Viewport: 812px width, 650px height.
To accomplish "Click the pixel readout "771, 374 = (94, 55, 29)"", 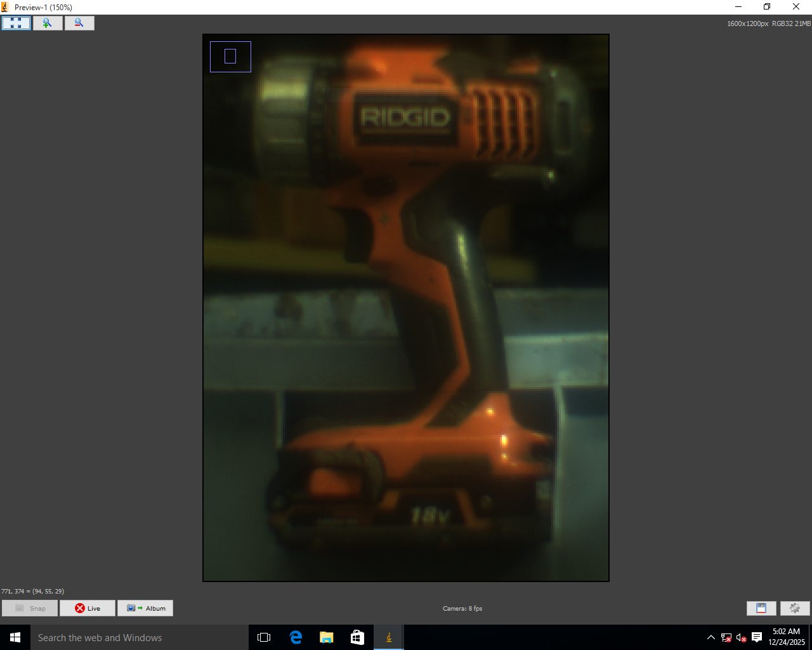I will tap(33, 591).
